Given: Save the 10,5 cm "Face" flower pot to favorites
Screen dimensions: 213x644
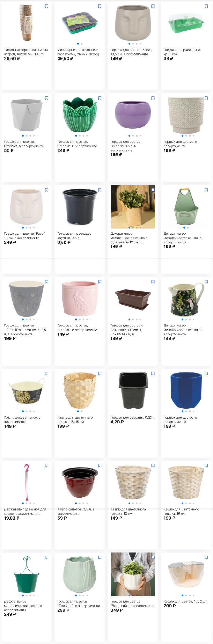Looking at the screenshot, I should point(153,6).
